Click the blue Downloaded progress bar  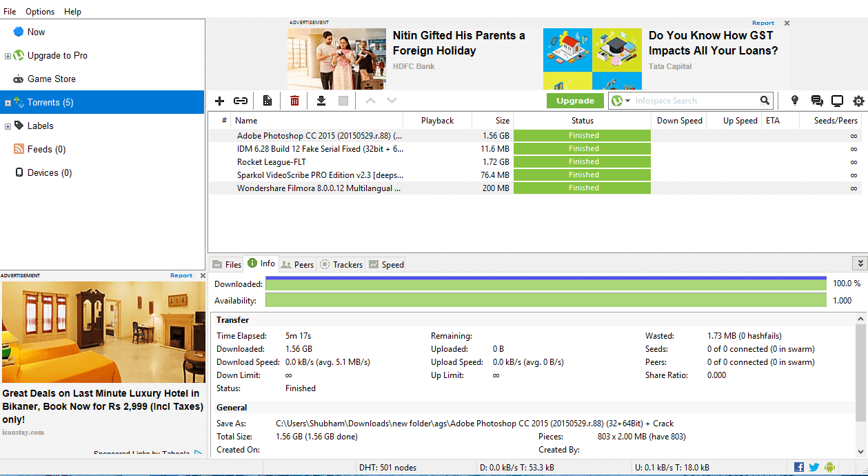tap(546, 284)
